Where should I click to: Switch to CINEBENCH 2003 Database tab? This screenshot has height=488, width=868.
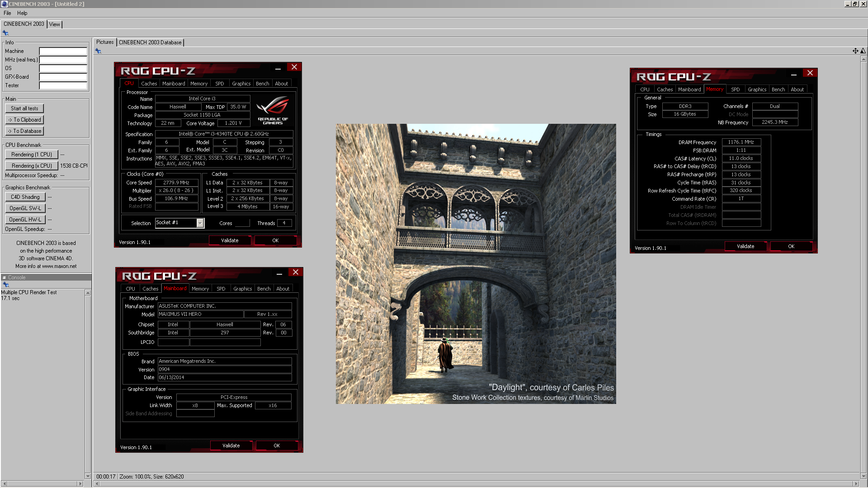[150, 42]
